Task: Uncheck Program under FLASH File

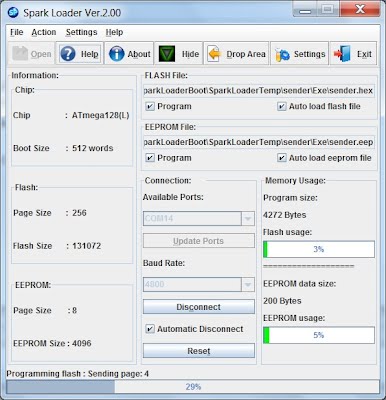Action: pos(150,106)
